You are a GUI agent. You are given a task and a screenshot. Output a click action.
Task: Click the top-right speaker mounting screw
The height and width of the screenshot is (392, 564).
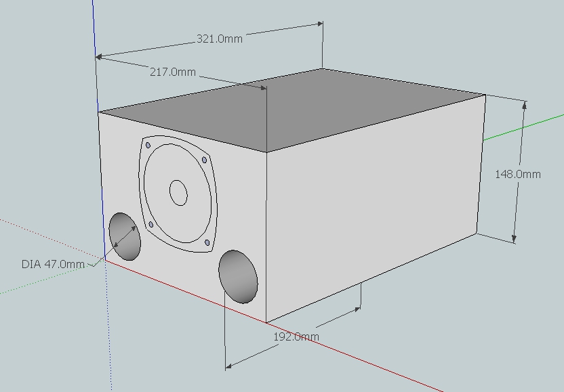pos(204,160)
